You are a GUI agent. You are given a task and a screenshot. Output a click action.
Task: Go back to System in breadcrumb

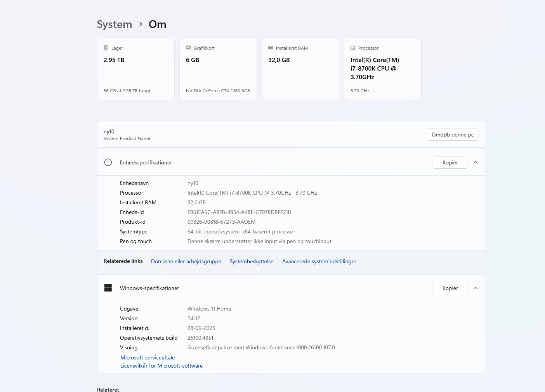click(115, 24)
